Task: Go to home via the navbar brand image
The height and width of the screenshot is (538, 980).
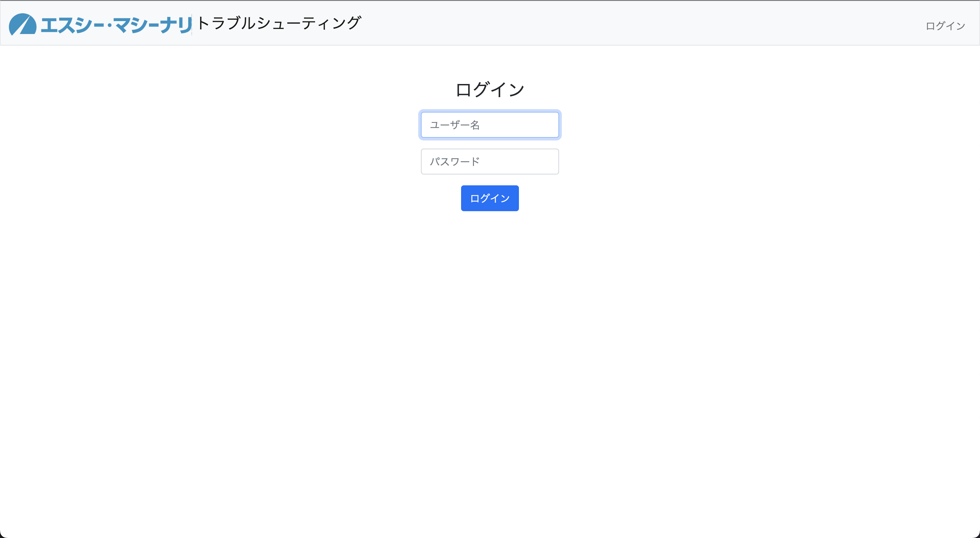Action: click(x=100, y=25)
